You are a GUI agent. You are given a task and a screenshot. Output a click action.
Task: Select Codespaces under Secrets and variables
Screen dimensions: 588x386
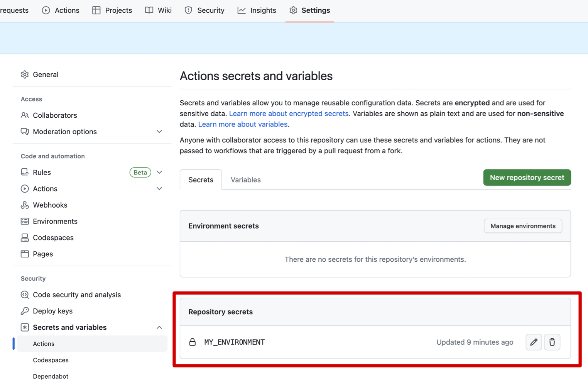click(51, 360)
